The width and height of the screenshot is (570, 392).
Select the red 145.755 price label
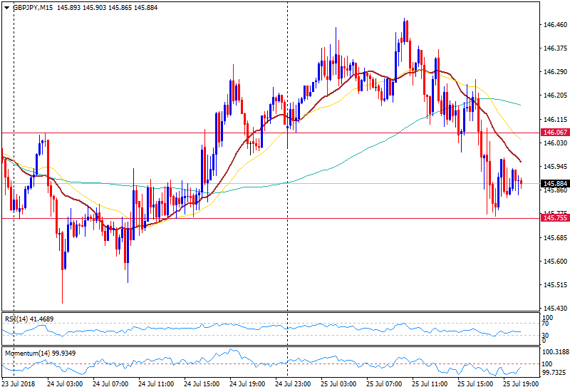tap(554, 218)
